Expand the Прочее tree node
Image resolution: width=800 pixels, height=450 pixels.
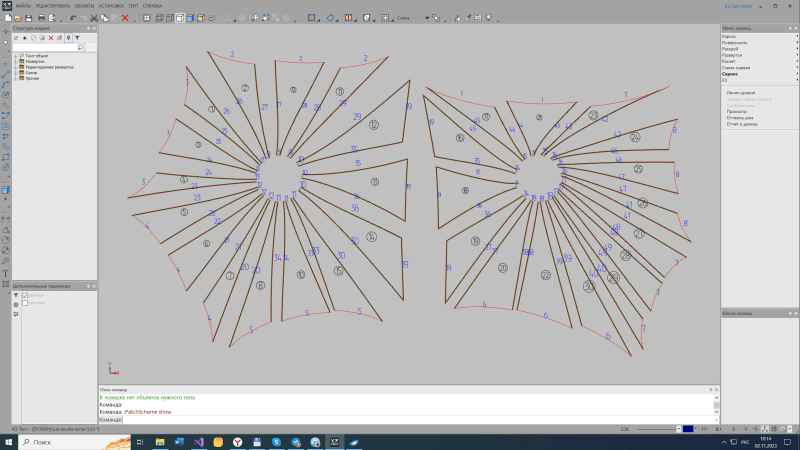(15, 77)
